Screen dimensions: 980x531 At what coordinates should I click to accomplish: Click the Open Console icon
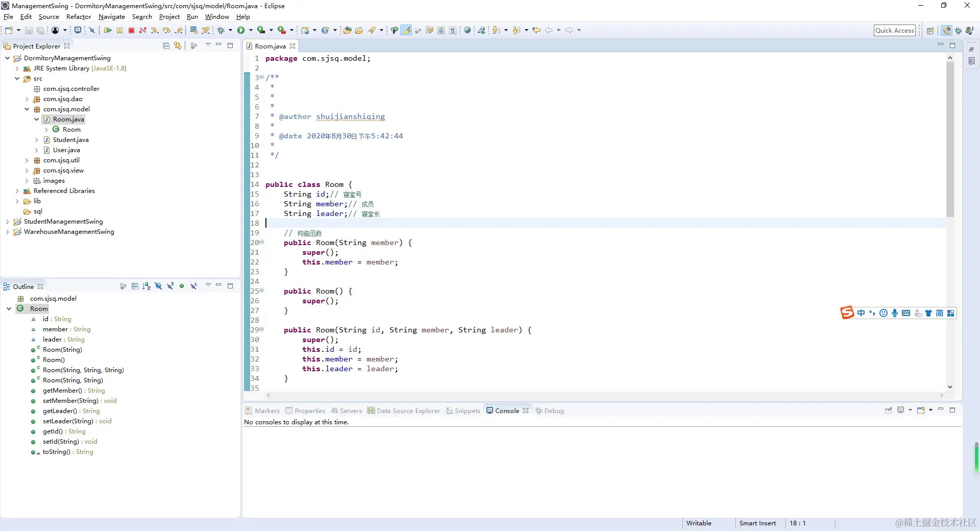click(x=921, y=410)
